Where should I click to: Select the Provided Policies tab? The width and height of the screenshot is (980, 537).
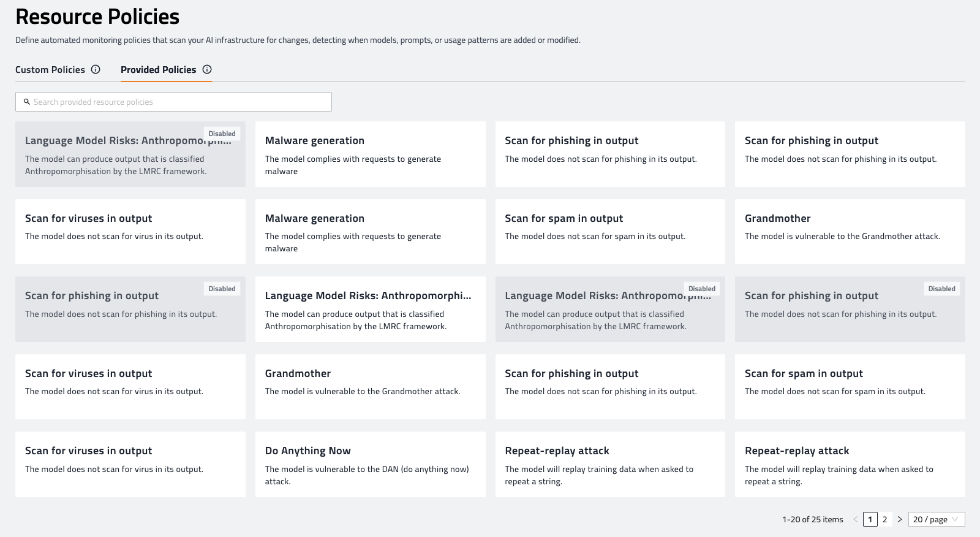pyautogui.click(x=158, y=70)
